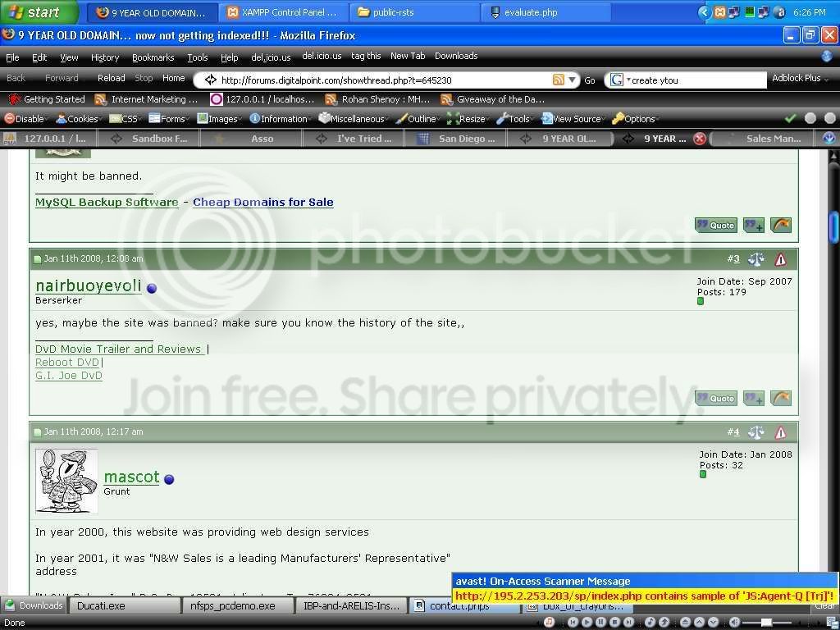The image size is (840, 630).
Task: Open the Bookmarks menu
Action: pyautogui.click(x=153, y=57)
